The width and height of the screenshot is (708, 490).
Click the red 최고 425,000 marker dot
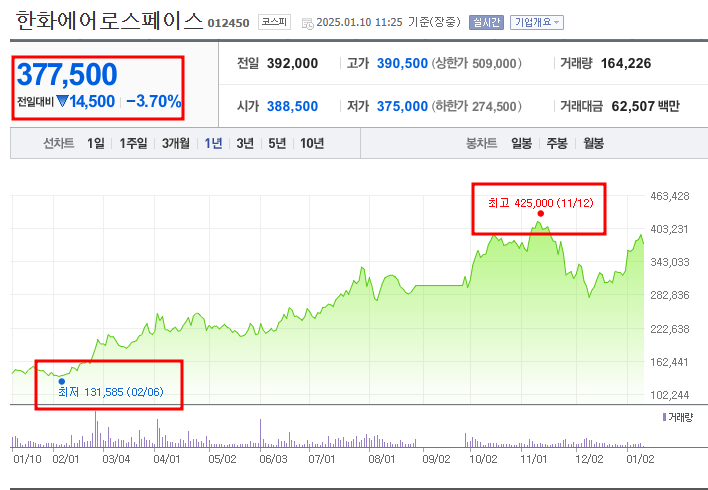(540, 214)
